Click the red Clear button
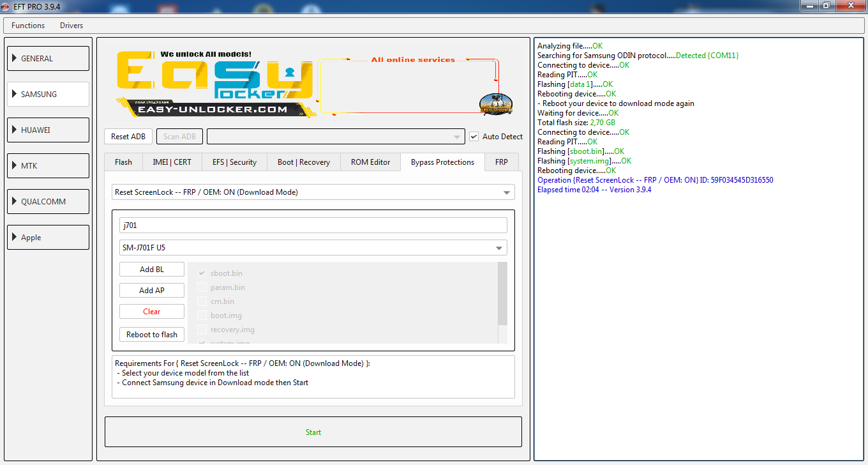The width and height of the screenshot is (868, 465). coord(152,311)
